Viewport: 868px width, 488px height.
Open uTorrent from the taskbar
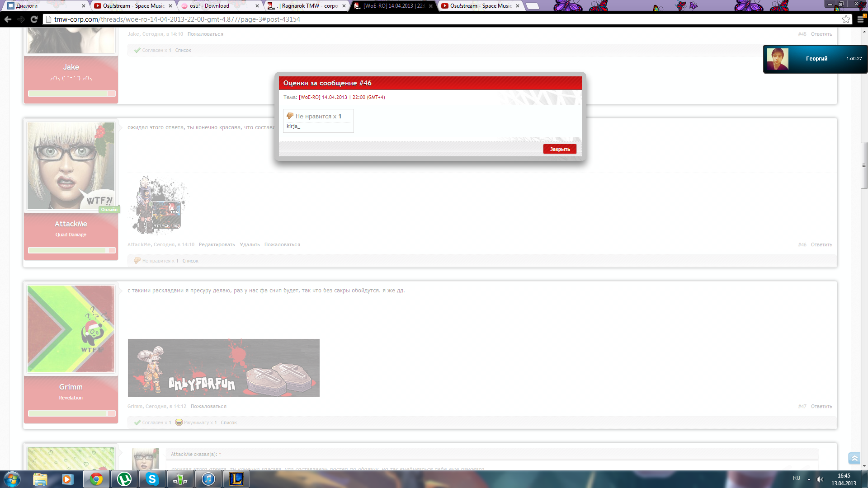(x=124, y=479)
